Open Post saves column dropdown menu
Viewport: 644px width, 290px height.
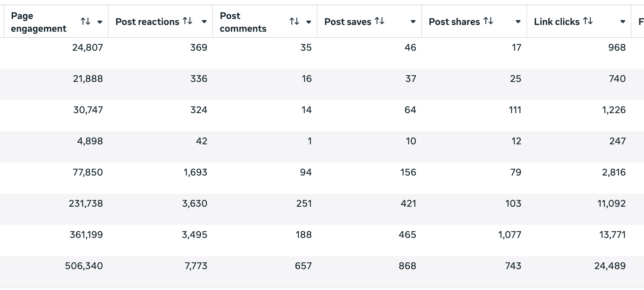tap(413, 22)
